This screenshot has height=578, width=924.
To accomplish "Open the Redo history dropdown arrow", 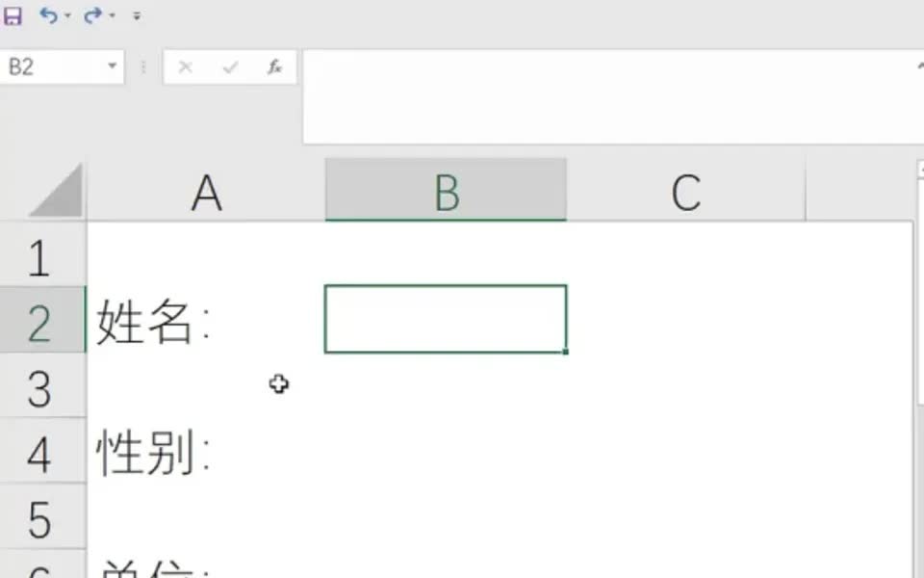I will [112, 16].
